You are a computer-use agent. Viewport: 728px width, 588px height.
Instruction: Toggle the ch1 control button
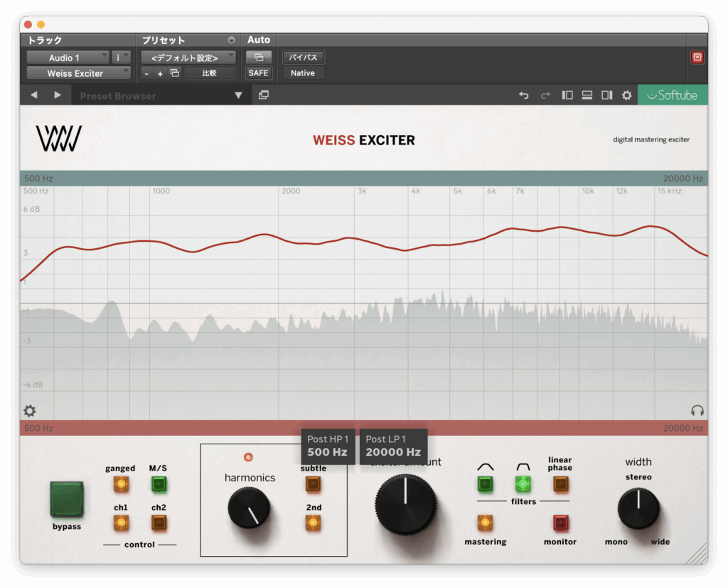point(121,523)
